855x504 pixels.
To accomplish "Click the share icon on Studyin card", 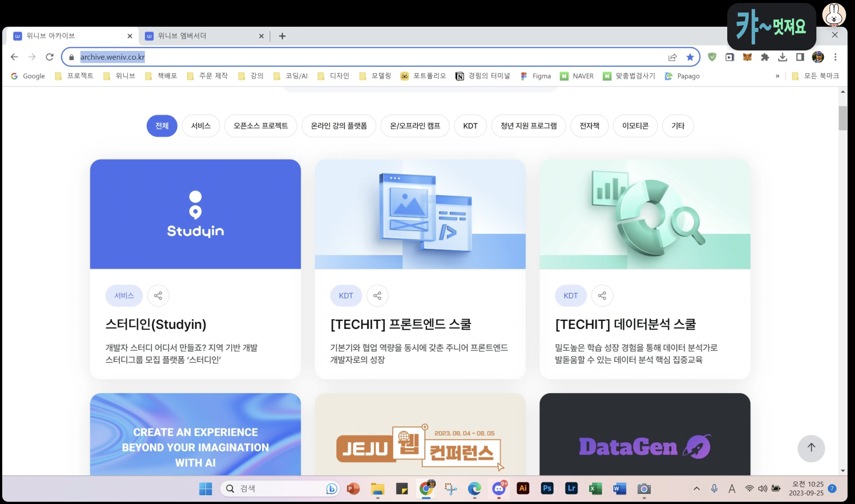I will click(158, 295).
